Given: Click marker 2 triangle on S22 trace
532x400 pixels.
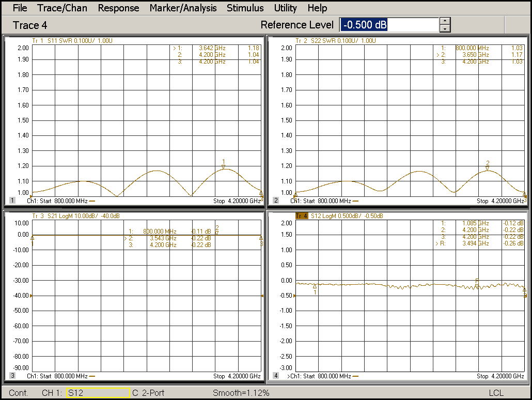Looking at the screenshot, I should (487, 168).
